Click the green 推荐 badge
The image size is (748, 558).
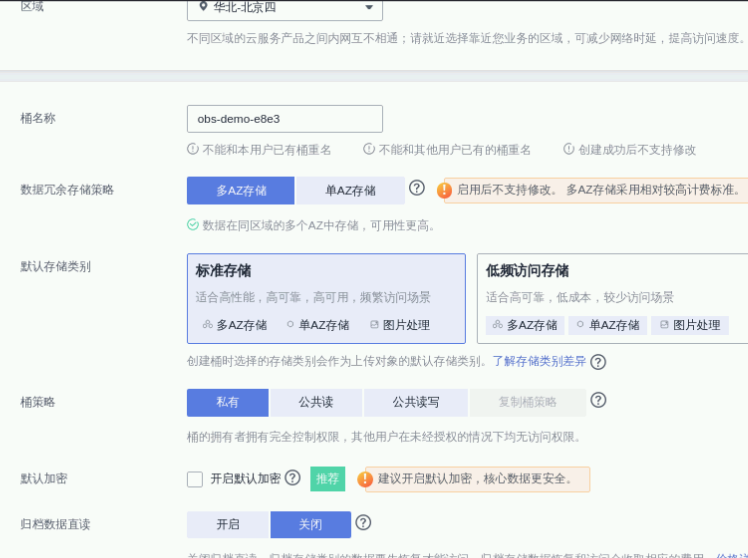coord(327,479)
